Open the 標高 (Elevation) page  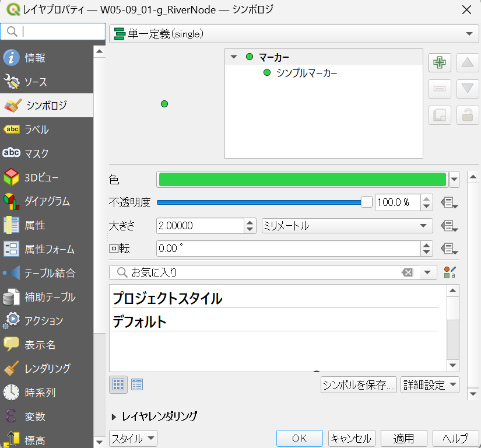click(47, 439)
